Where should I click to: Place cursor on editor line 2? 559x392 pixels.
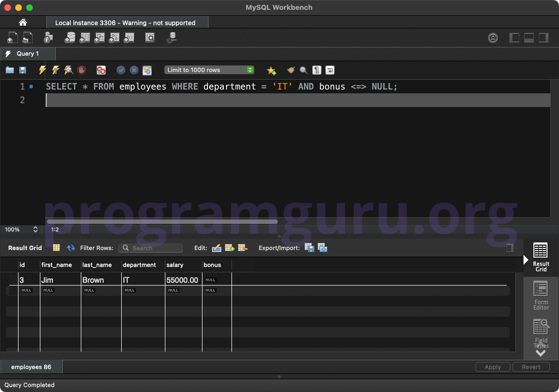pos(298,100)
